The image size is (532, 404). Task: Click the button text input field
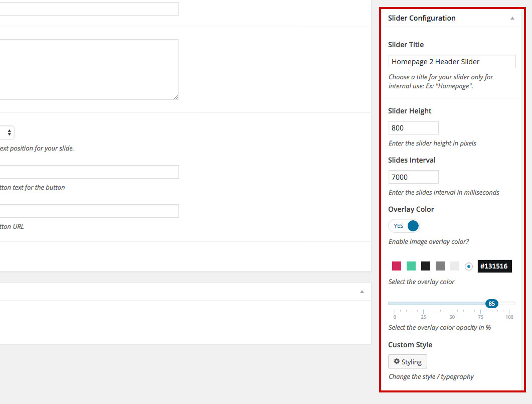point(89,172)
